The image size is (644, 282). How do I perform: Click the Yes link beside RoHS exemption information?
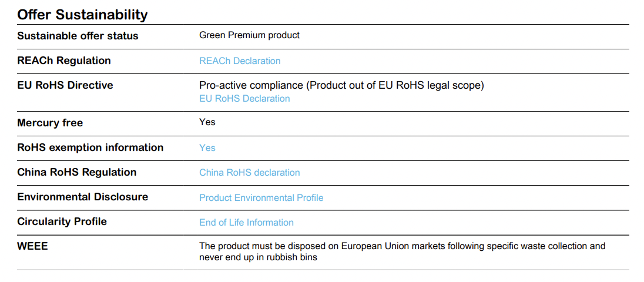[x=207, y=148]
